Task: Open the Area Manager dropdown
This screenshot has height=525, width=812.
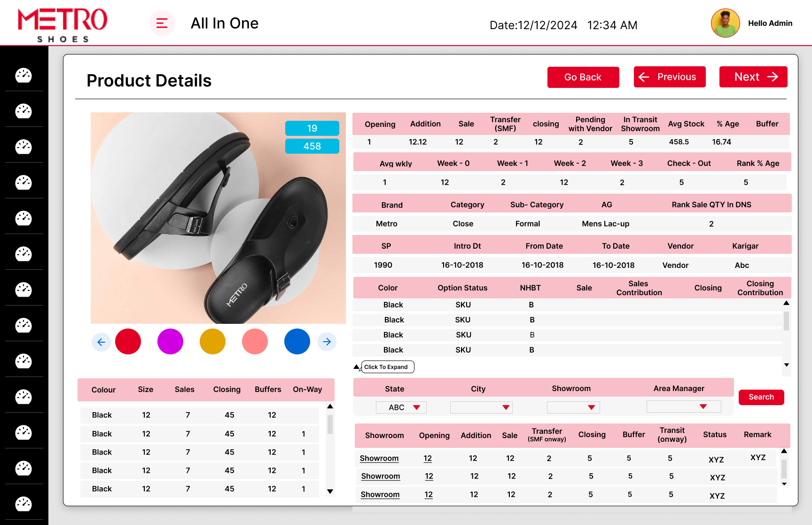Action: tap(684, 407)
